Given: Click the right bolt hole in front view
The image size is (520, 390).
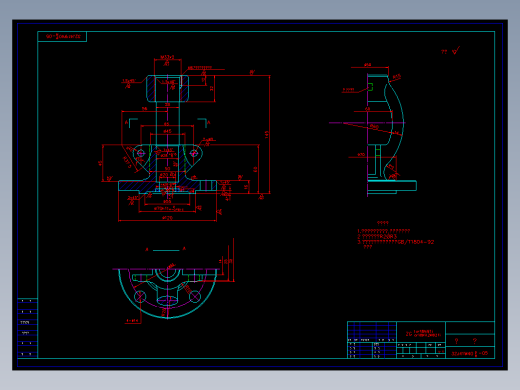Looking at the screenshot, I should [x=194, y=153].
